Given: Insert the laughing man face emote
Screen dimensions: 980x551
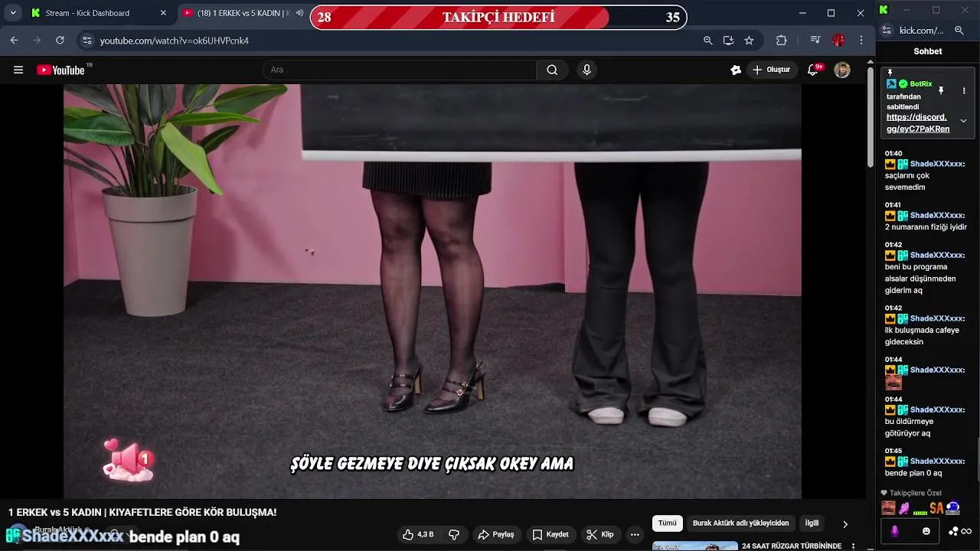Looking at the screenshot, I should tap(888, 507).
